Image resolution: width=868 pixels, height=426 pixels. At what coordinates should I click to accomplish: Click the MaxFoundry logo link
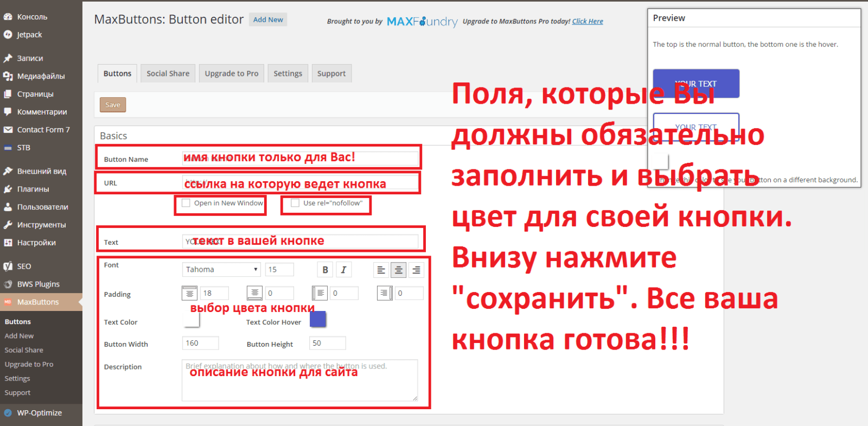[422, 21]
